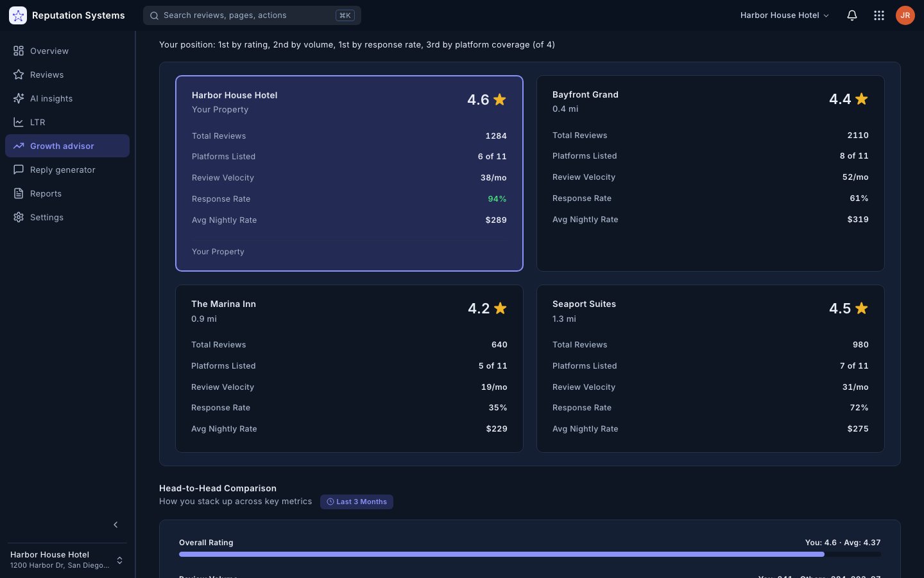Image resolution: width=924 pixels, height=578 pixels.
Task: Expand the property switcher at sidebar bottom
Action: pyautogui.click(x=119, y=560)
